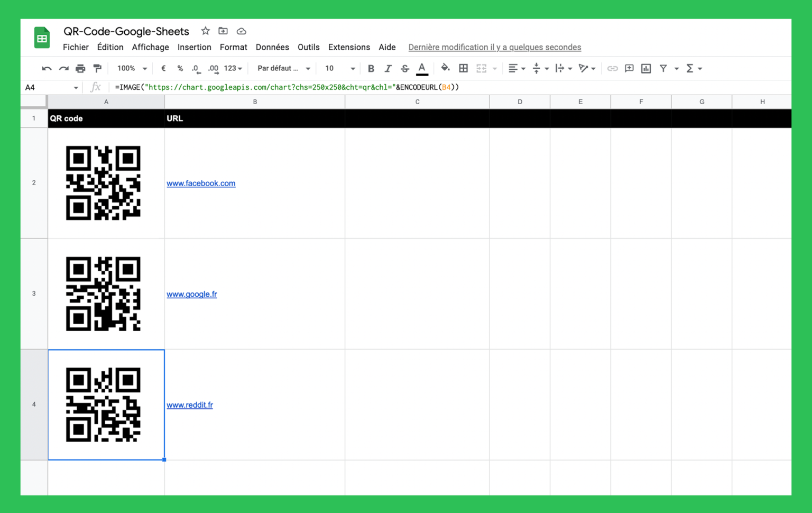The height and width of the screenshot is (513, 812).
Task: Click the Print icon
Action: tap(80, 68)
